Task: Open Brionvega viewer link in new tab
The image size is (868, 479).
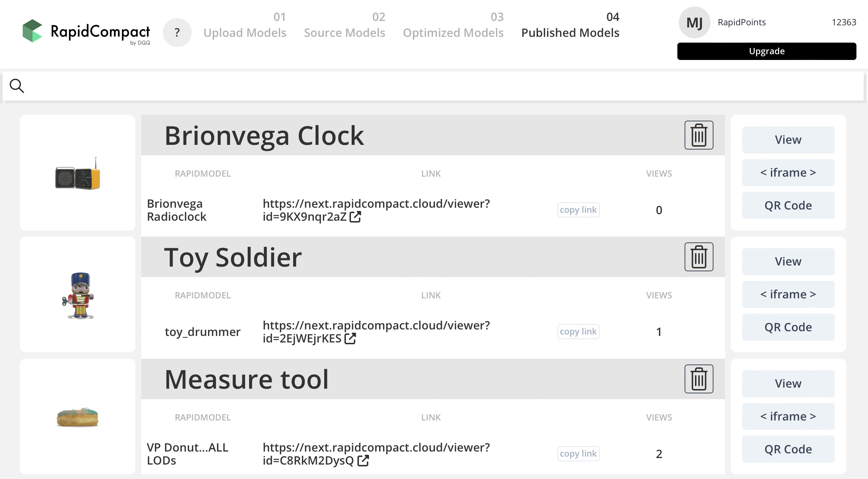Action: point(355,217)
